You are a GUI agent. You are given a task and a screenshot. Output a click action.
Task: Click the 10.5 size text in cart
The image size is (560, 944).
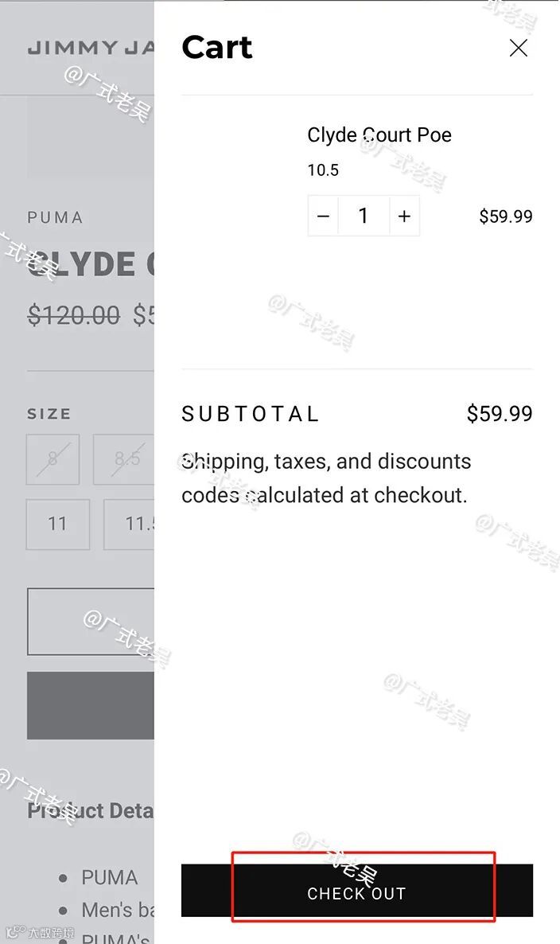click(x=323, y=170)
